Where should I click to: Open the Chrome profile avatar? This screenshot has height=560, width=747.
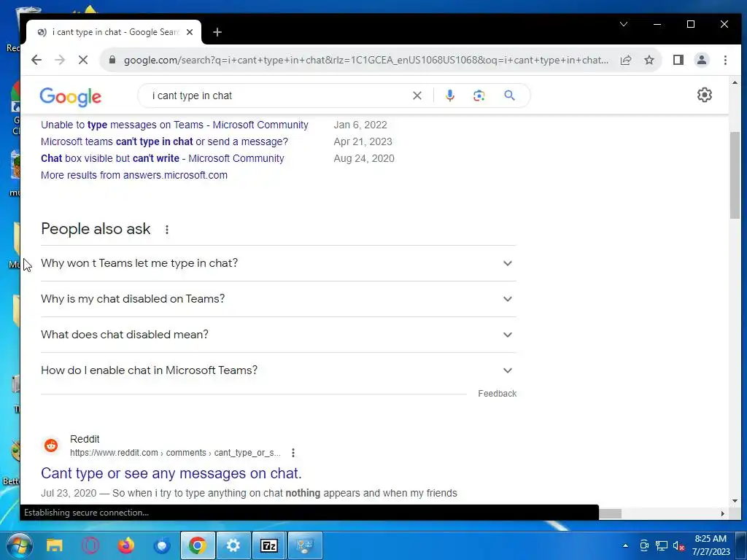[x=701, y=60]
